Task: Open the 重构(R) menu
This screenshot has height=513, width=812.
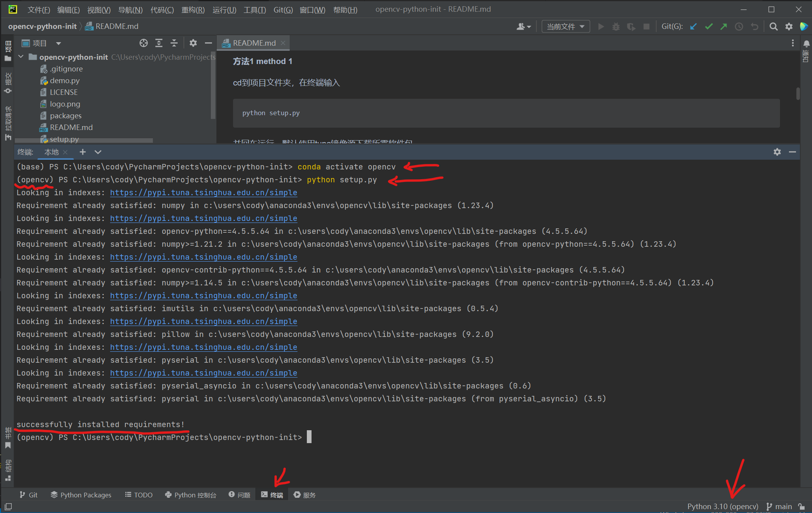Action: (x=192, y=10)
